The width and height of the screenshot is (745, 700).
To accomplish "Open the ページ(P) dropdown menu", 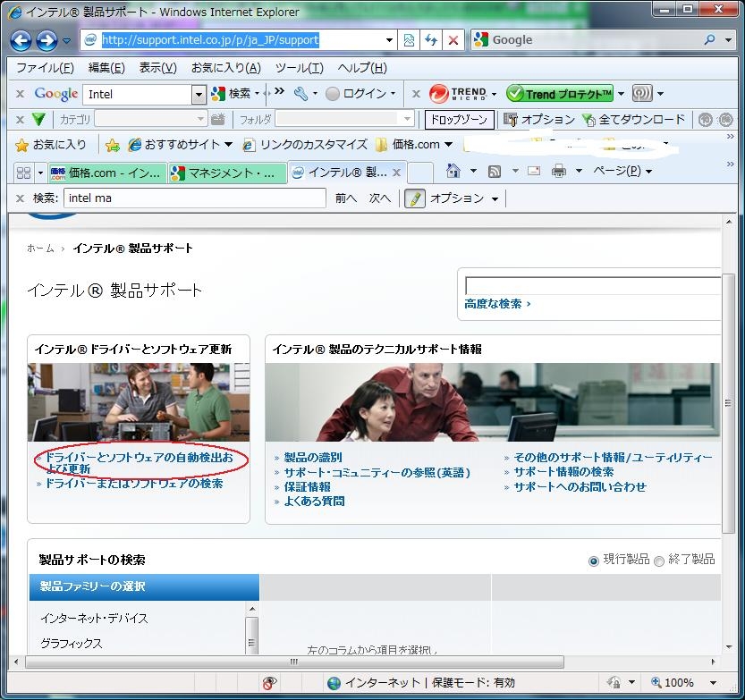I will click(622, 171).
